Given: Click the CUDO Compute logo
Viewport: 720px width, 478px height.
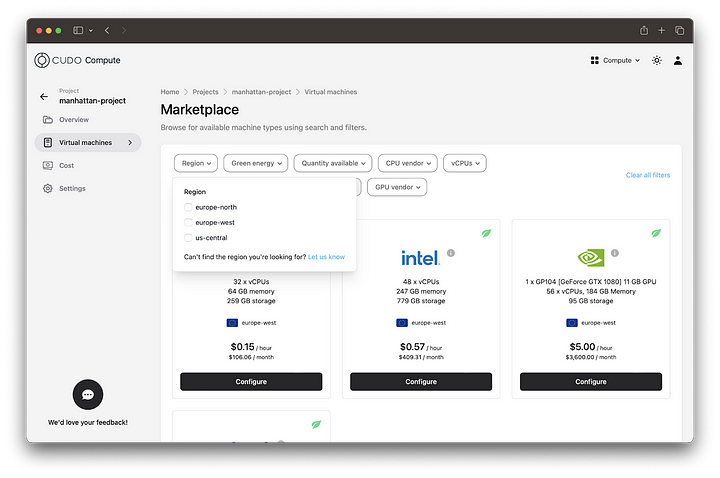Looking at the screenshot, I should [77, 60].
